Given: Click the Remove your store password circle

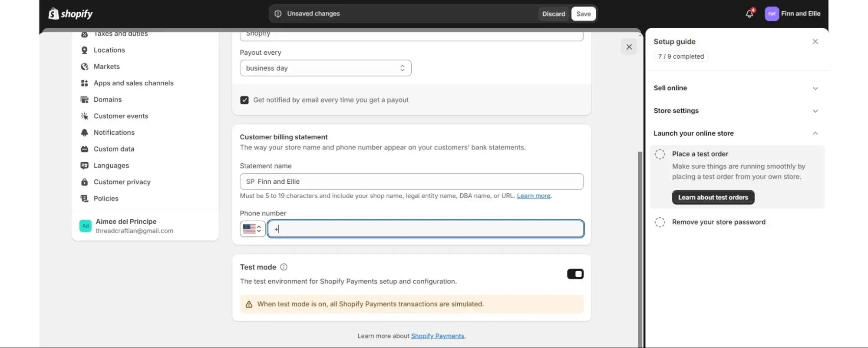Looking at the screenshot, I should (x=660, y=222).
